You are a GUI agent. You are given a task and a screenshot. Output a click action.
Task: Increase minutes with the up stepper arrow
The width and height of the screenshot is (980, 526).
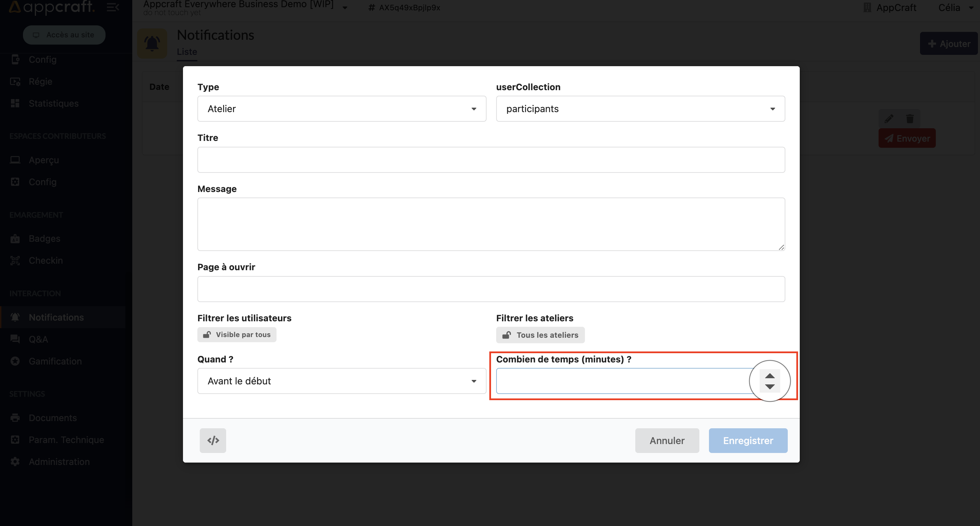pos(770,376)
